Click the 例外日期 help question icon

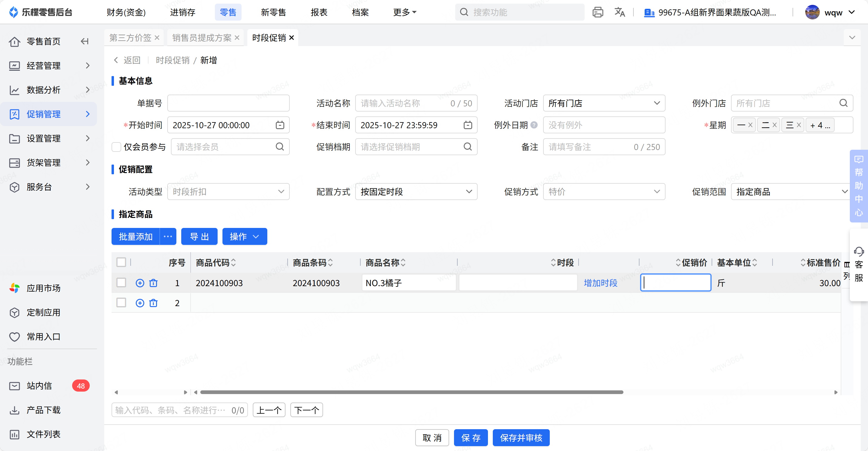534,125
